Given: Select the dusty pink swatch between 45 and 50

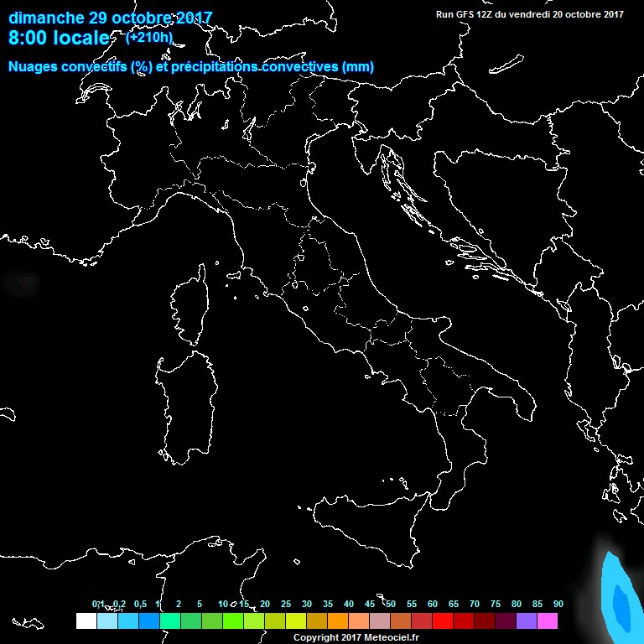Looking at the screenshot, I should click(380, 621).
